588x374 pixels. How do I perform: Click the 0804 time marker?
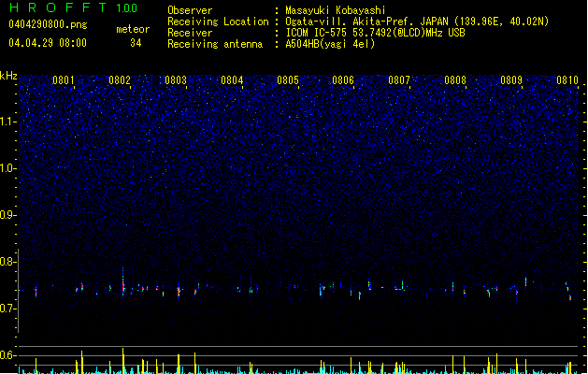[232, 80]
